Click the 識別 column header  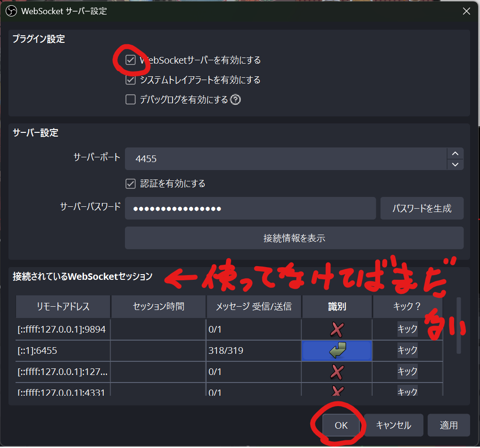(337, 306)
